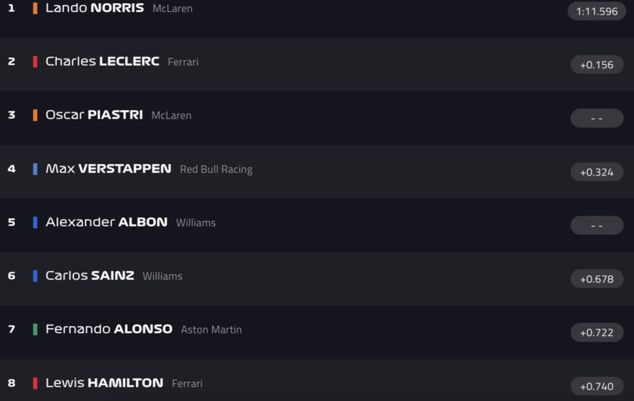
Task: Click the +0.722 gap badge
Action: pyautogui.click(x=597, y=332)
